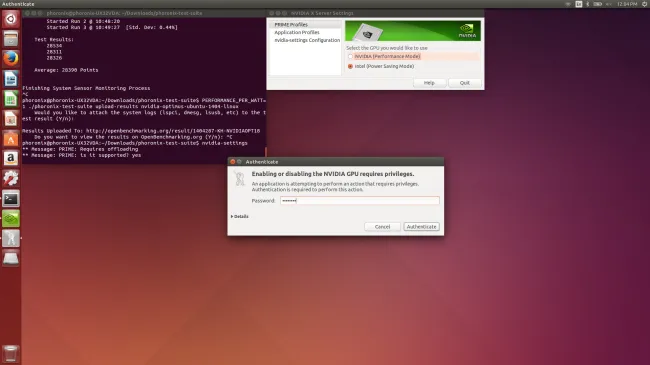Screen dimensions: 650x365
Task: Open the Ubuntu Dash launcher icon
Action: coord(11,19)
